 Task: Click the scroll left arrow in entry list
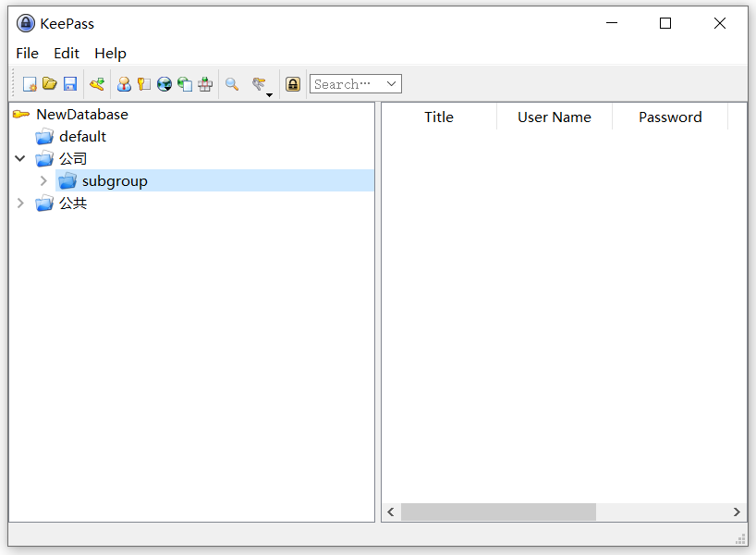(391, 512)
